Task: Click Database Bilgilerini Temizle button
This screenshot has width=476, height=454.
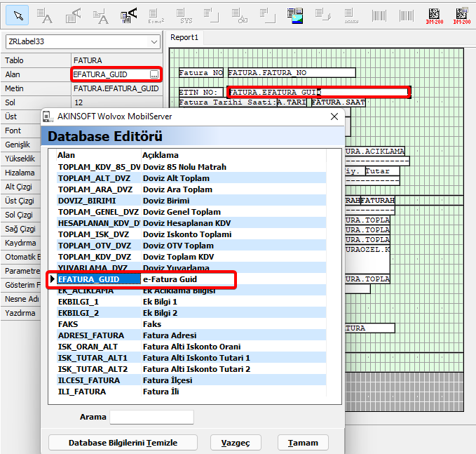Action: click(x=123, y=443)
